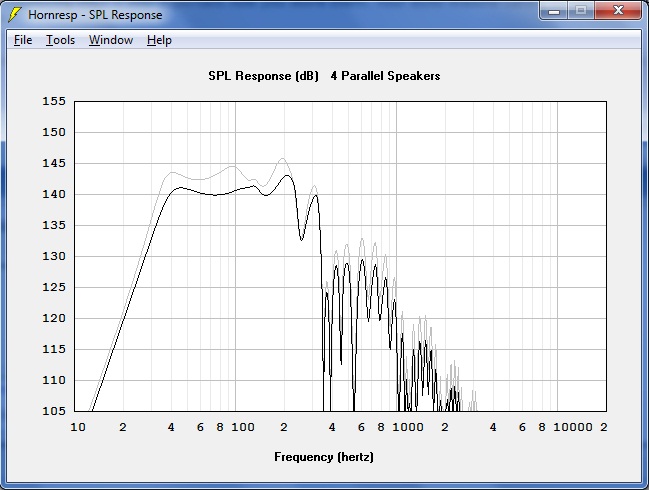Image resolution: width=649 pixels, height=490 pixels.
Task: Click the 'Frequency (hertz)' axis label
Action: coord(324,457)
